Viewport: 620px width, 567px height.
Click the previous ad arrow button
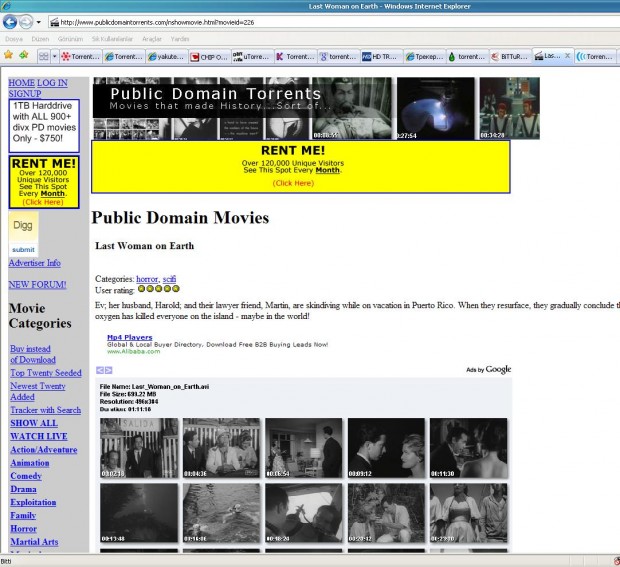point(100,370)
